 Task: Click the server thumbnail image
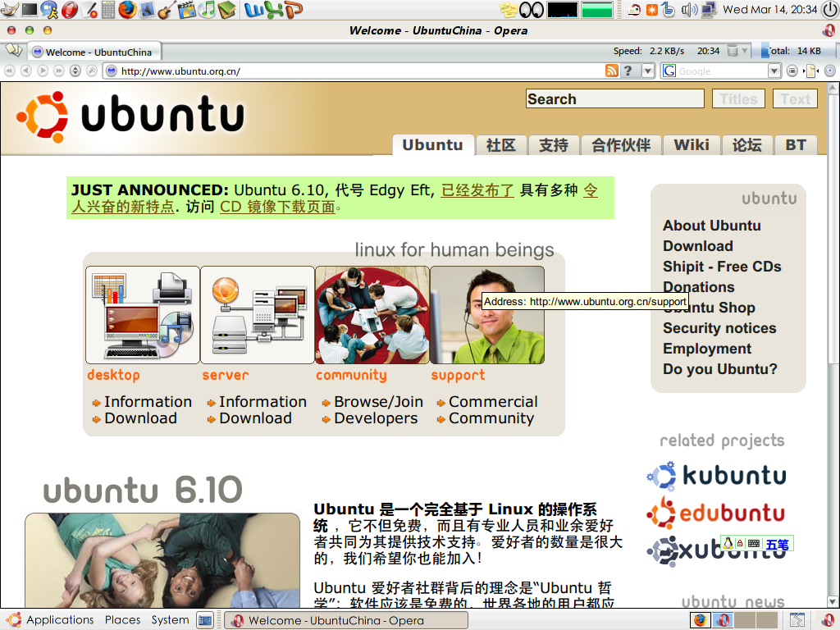pyautogui.click(x=257, y=315)
